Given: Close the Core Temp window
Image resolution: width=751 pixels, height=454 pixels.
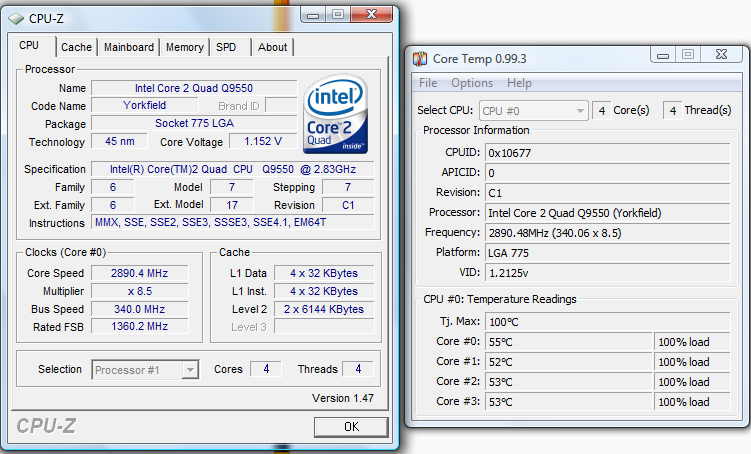Looking at the screenshot, I should [x=721, y=55].
